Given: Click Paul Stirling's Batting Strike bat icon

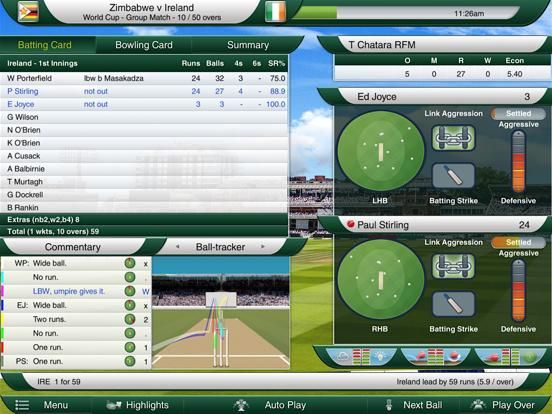Looking at the screenshot, I should (453, 304).
